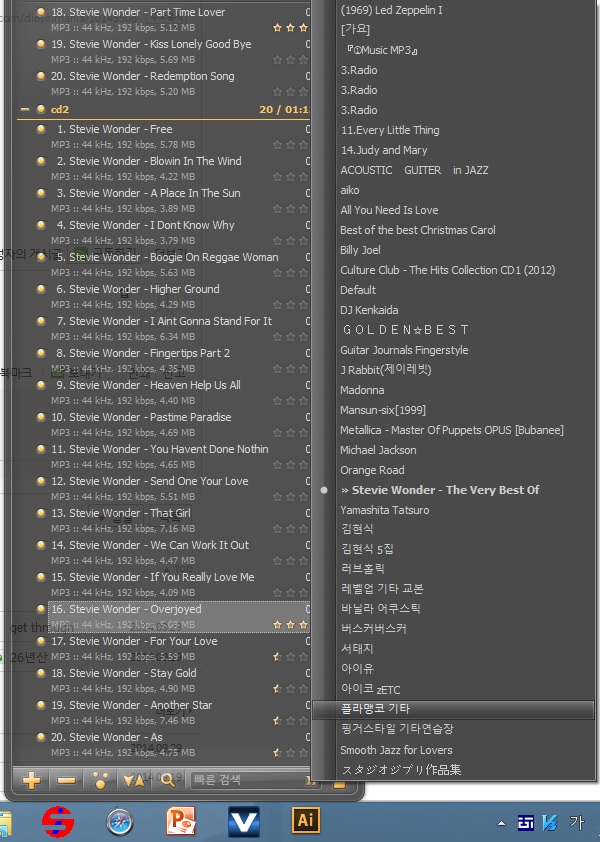Select the highlighted 플라맹코 기타 playlist
This screenshot has height=842, width=600.
(x=453, y=709)
